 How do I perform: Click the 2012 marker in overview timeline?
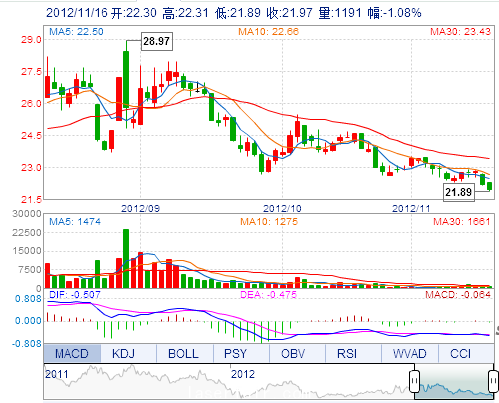(x=243, y=374)
